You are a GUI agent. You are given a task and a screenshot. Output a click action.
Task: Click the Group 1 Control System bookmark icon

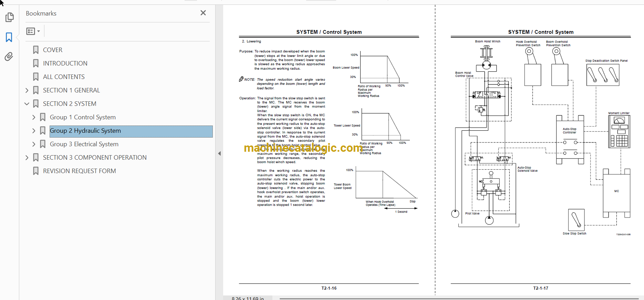43,117
